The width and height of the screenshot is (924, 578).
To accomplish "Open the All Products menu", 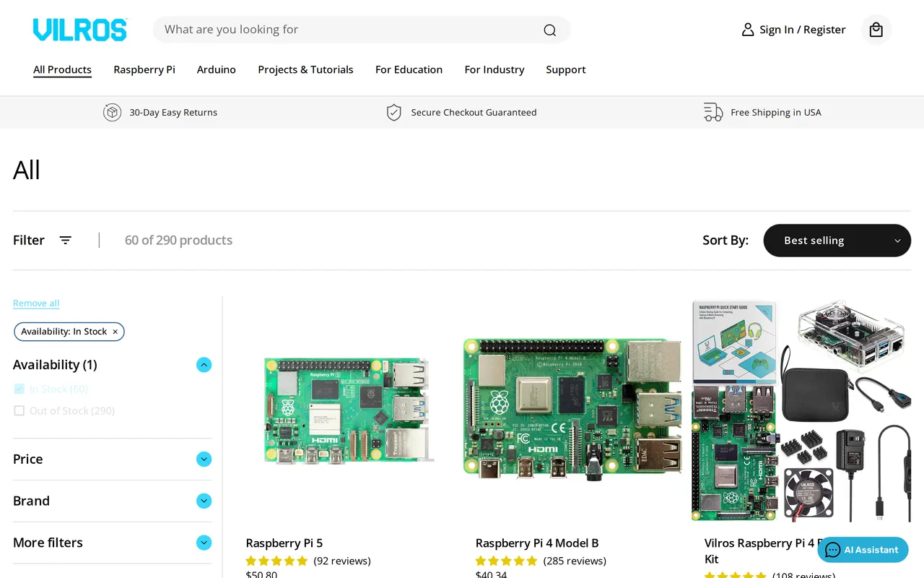I will 62,69.
